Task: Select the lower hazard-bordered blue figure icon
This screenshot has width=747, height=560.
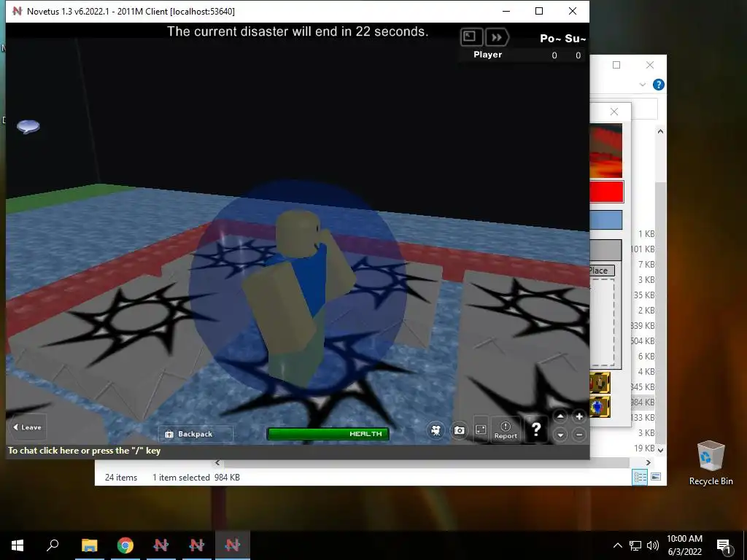Action: coord(600,407)
